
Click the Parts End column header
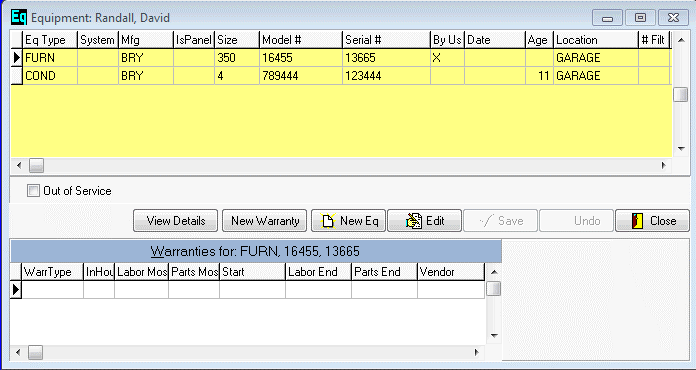pos(384,272)
